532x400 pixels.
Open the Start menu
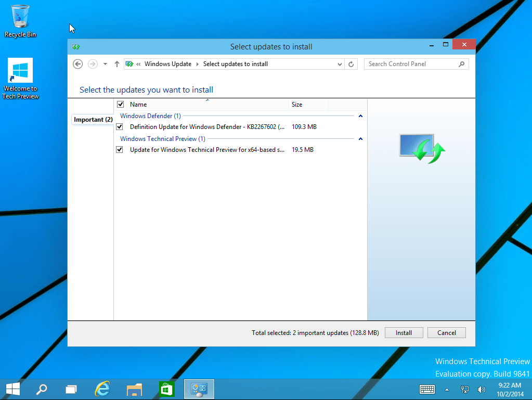click(13, 389)
